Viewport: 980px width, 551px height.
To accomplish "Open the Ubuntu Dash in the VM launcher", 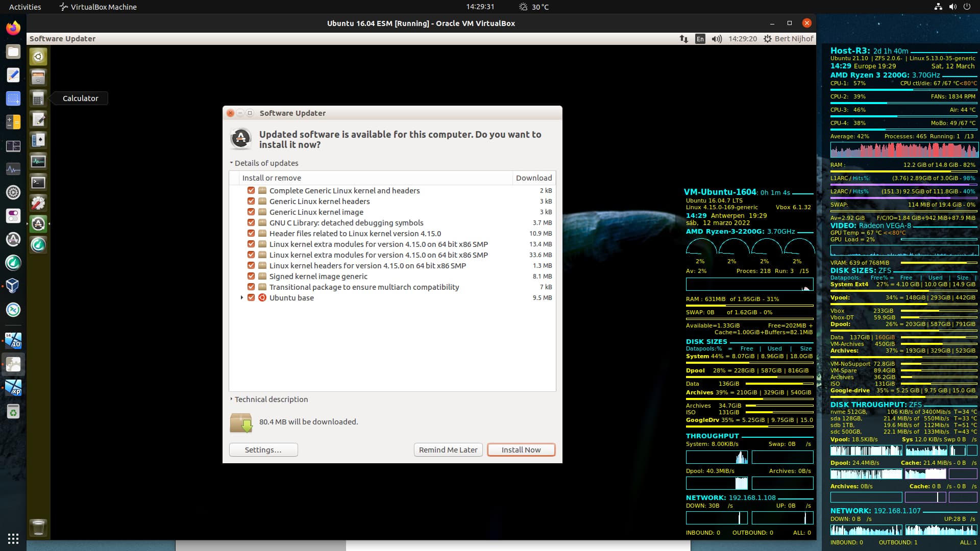I will coord(38,57).
